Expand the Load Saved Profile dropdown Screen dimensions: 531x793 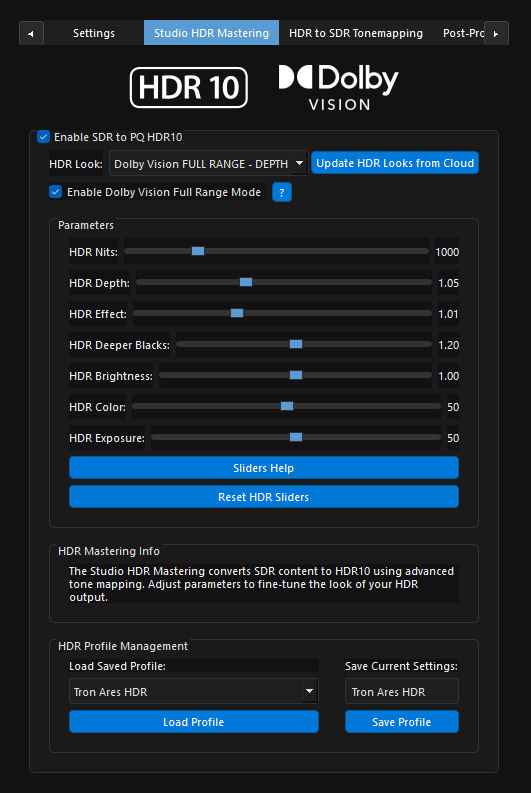pyautogui.click(x=194, y=691)
